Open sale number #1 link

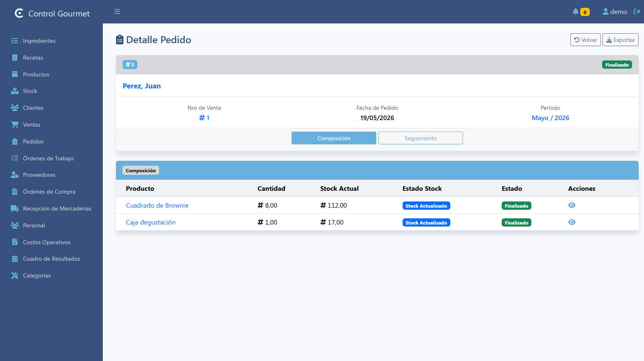204,118
